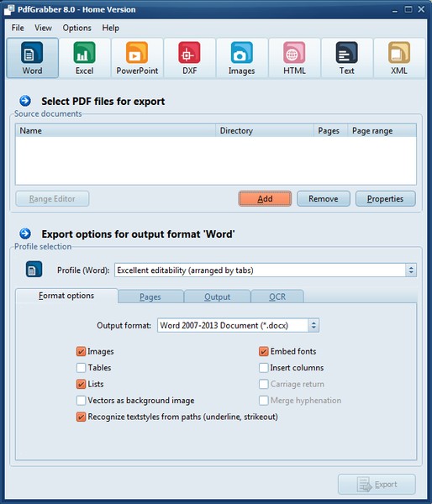The height and width of the screenshot is (504, 432).
Task: Click the Pages column header
Action: (330, 130)
